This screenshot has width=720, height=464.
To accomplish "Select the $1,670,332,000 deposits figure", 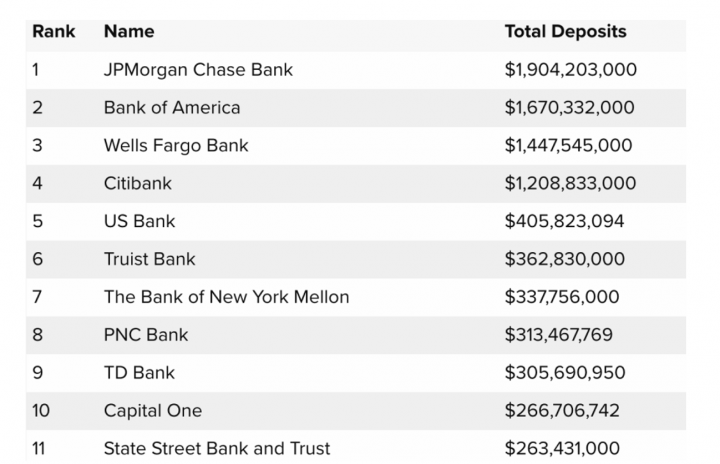I will click(570, 107).
